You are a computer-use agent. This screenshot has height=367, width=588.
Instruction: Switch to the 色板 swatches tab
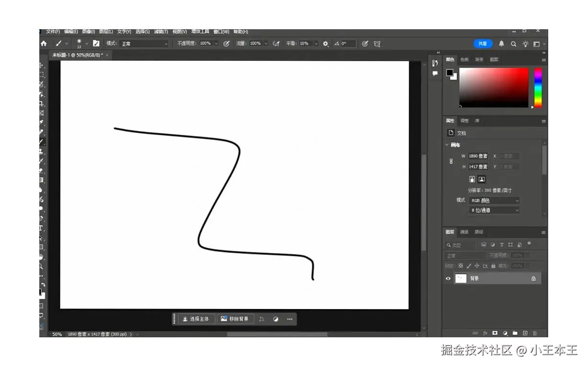coord(464,60)
